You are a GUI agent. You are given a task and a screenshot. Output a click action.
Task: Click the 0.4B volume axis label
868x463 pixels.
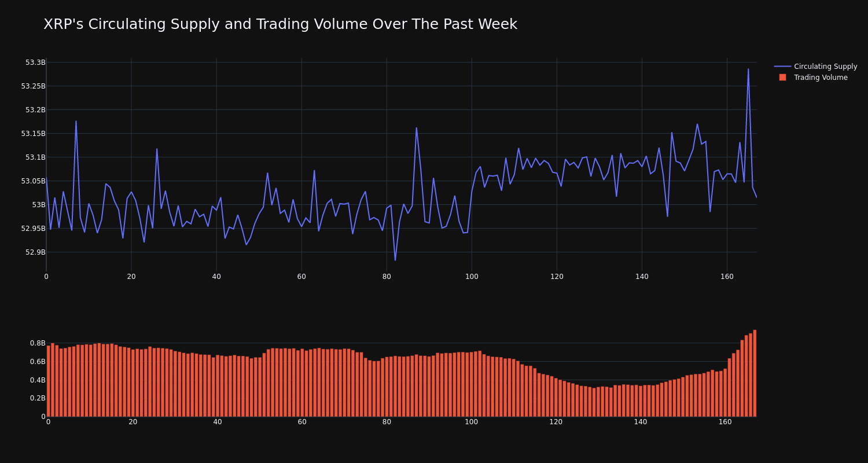coord(38,380)
